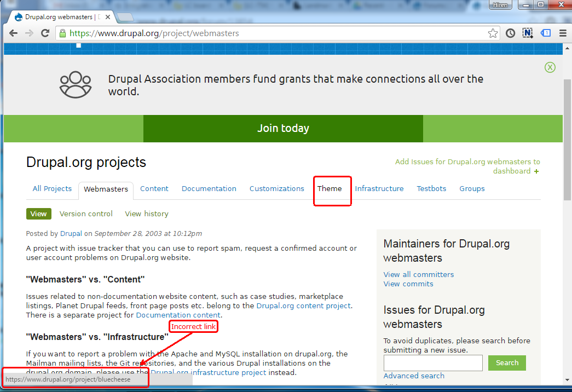Follow the Drupal.org content project link
572x392 pixels.
[x=303, y=306]
